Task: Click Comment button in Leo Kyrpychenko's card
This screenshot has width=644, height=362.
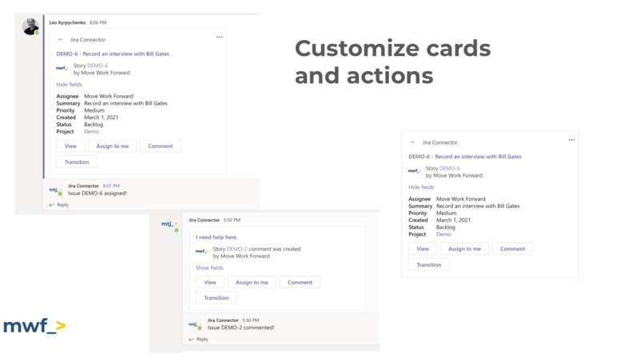Action: pos(160,146)
